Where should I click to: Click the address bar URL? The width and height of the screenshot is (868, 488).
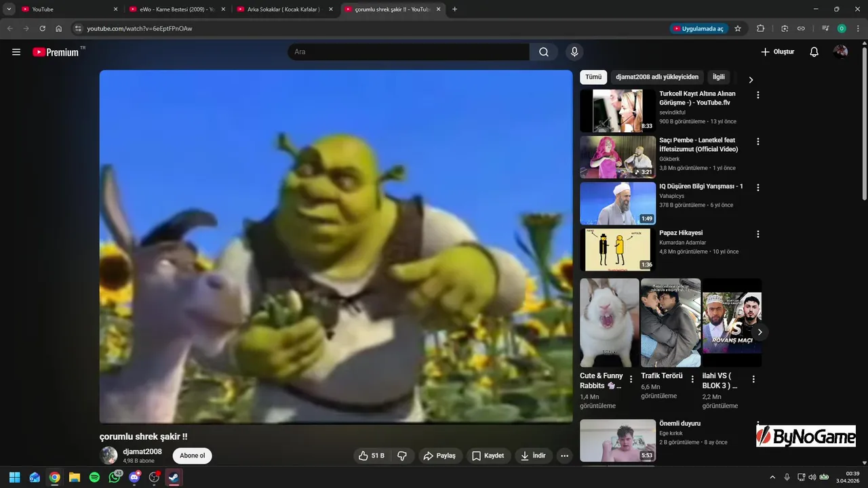[140, 28]
